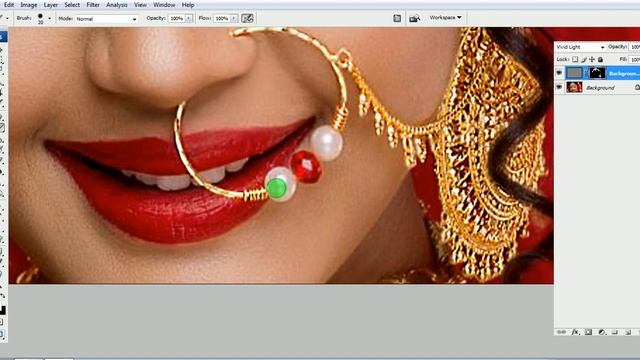Image resolution: width=640 pixels, height=360 pixels.
Task: Open the Select menu
Action: 72,5
